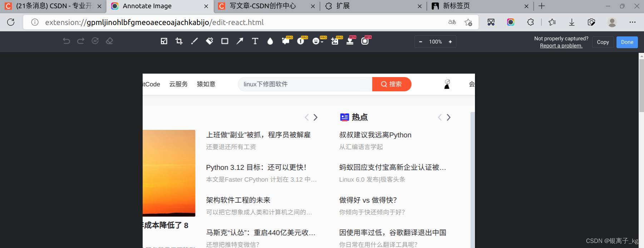Click the orange 搜索 search button
This screenshot has width=644, height=248.
392,84
